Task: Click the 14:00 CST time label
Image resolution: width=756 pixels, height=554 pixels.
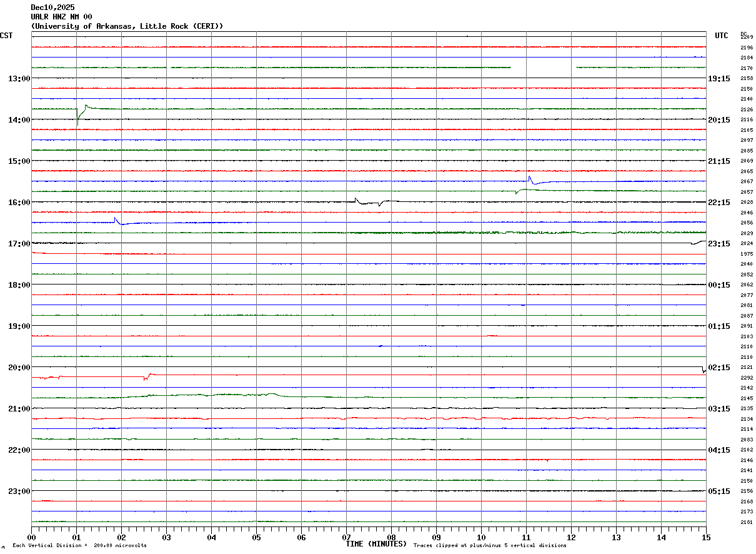Action: point(19,119)
